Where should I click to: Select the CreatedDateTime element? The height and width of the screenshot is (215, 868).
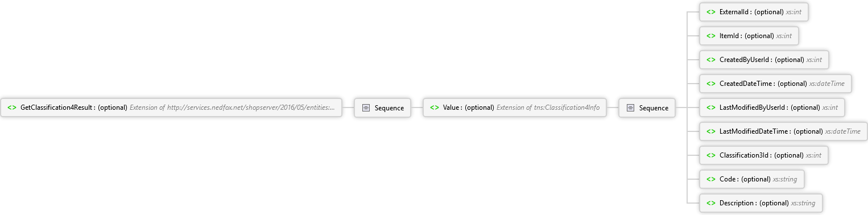click(x=776, y=84)
